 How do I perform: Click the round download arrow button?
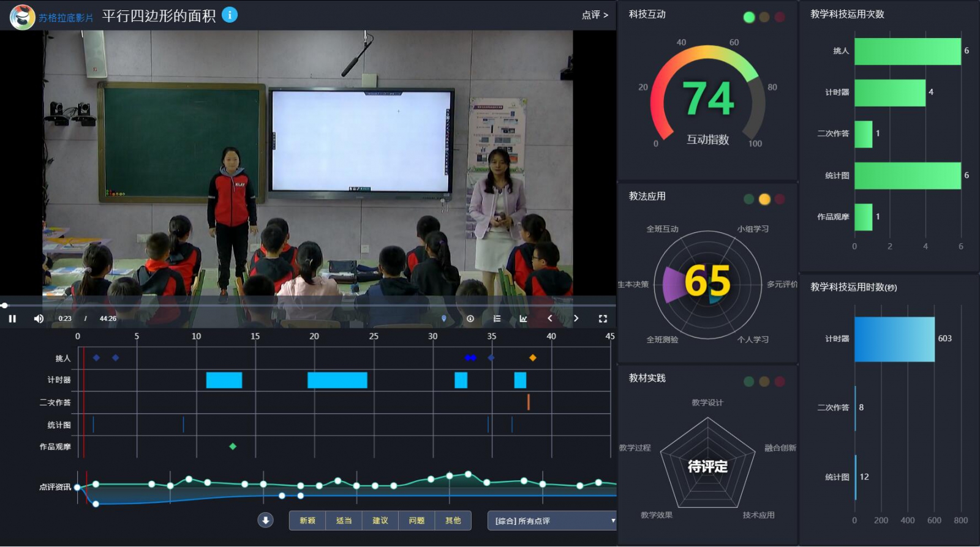265,520
